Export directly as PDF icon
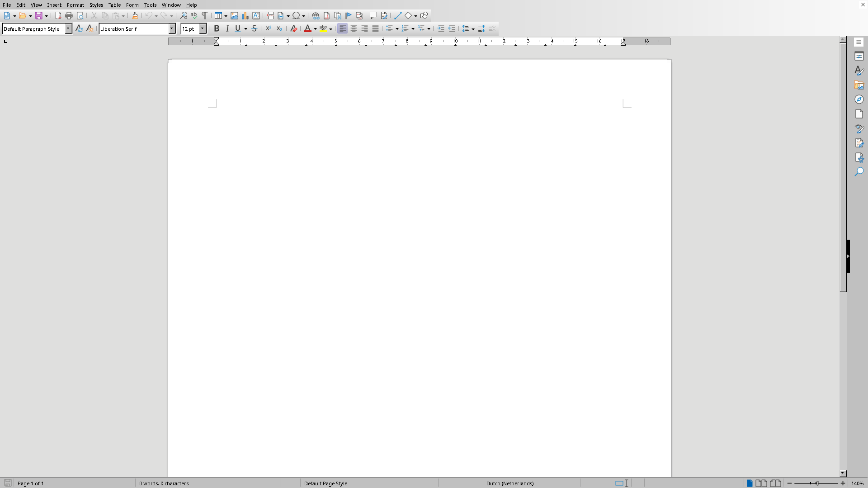Image resolution: width=868 pixels, height=488 pixels. [x=58, y=16]
